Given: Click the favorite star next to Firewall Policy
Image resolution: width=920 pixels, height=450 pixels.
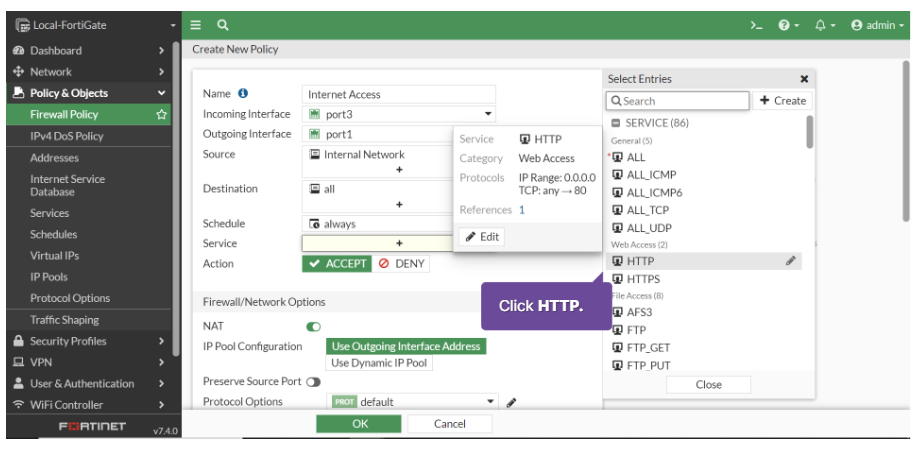Looking at the screenshot, I should (x=161, y=114).
